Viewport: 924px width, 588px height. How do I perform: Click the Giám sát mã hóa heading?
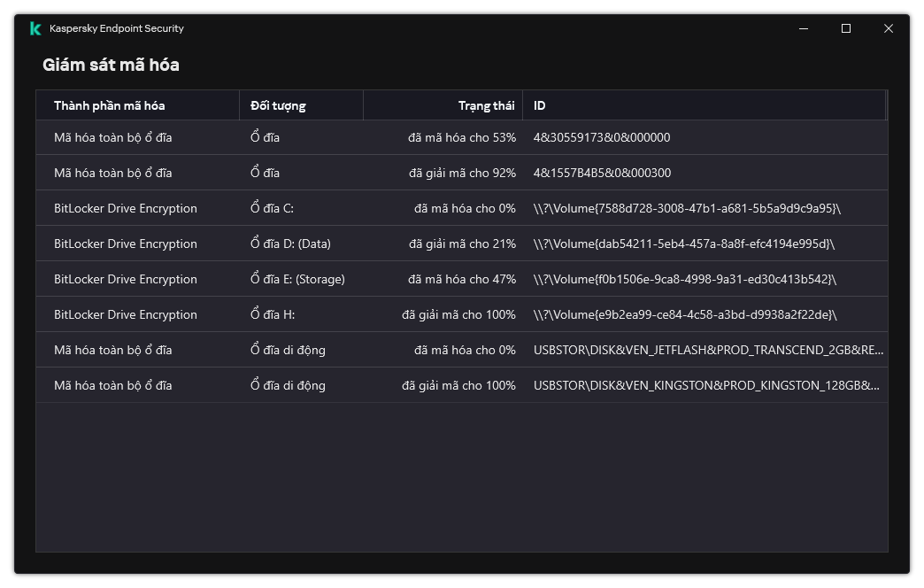(x=111, y=65)
